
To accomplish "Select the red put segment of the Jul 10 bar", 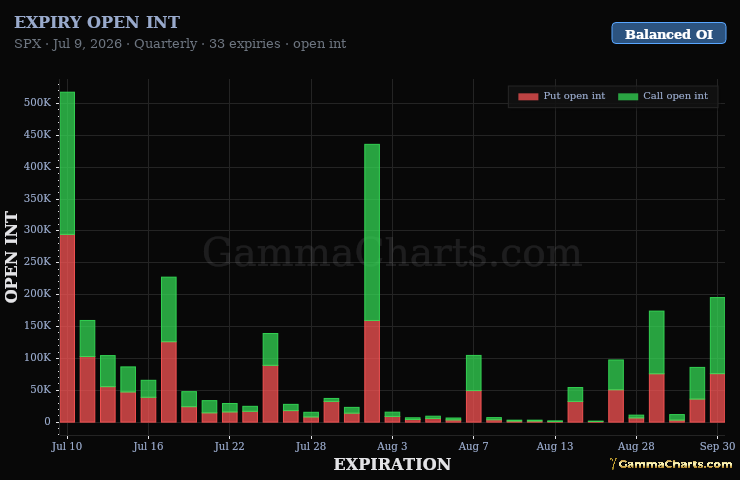I will (x=67, y=328).
